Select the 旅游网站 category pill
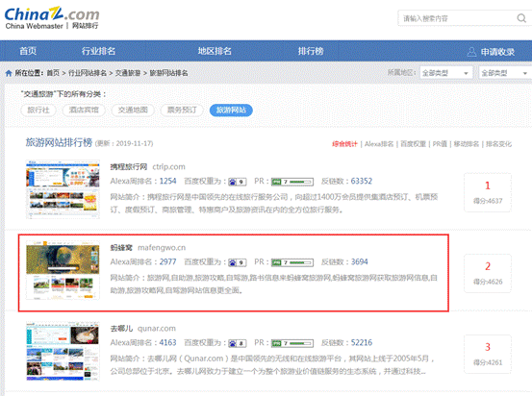 pos(231,110)
